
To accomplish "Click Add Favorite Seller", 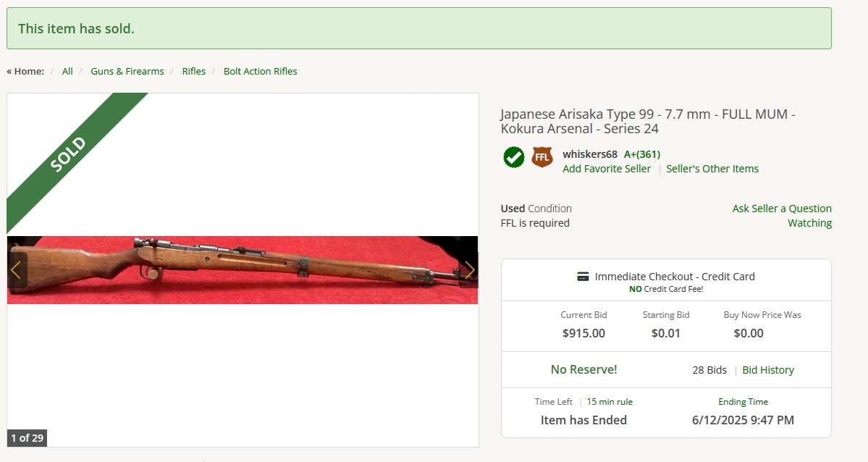I will (607, 169).
